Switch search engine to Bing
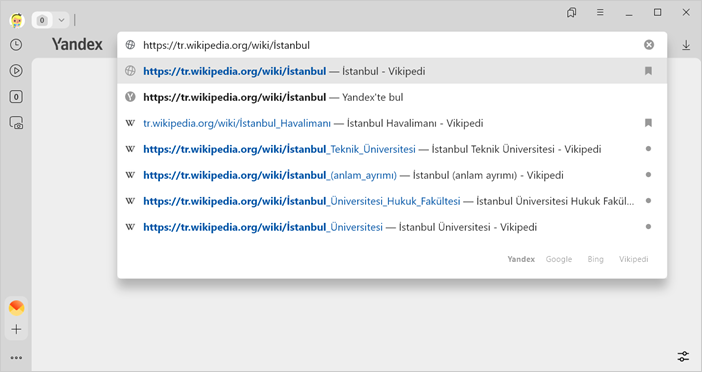This screenshot has height=372, width=702. pos(595,259)
